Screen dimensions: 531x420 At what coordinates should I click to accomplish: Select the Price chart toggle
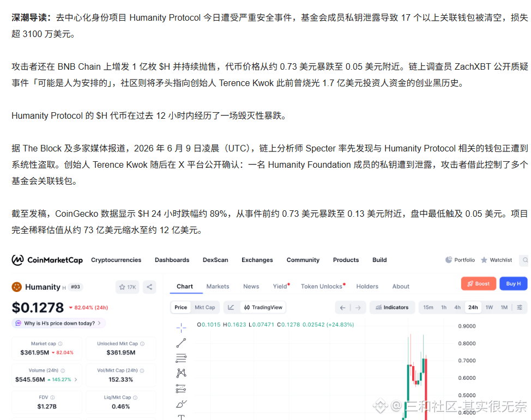180,307
